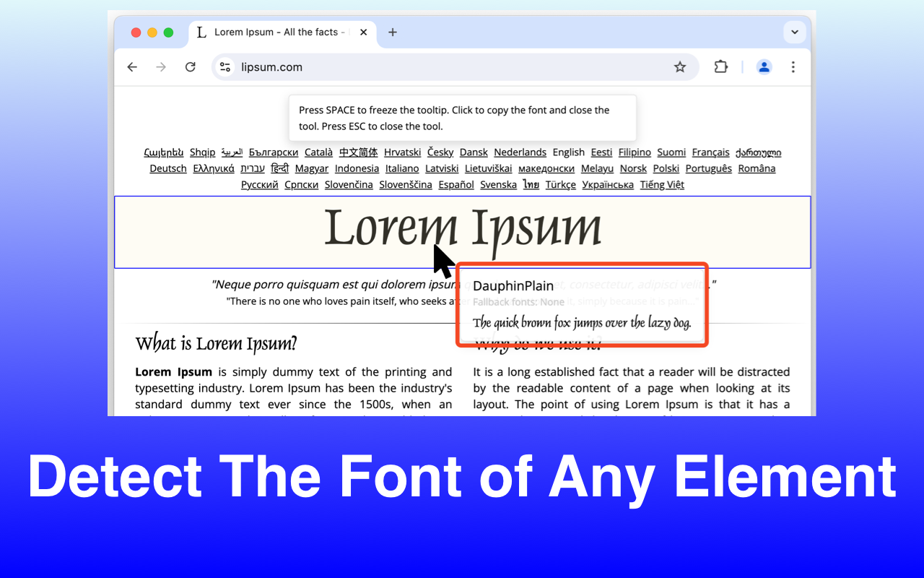Switch language to Hrvatski
The image size is (924, 578).
coord(402,152)
